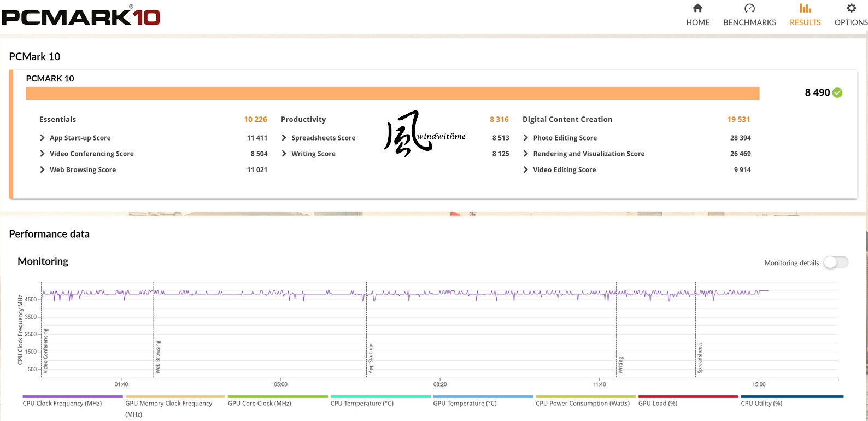
Task: Click the PCMark 10 logo
Action: 81,16
